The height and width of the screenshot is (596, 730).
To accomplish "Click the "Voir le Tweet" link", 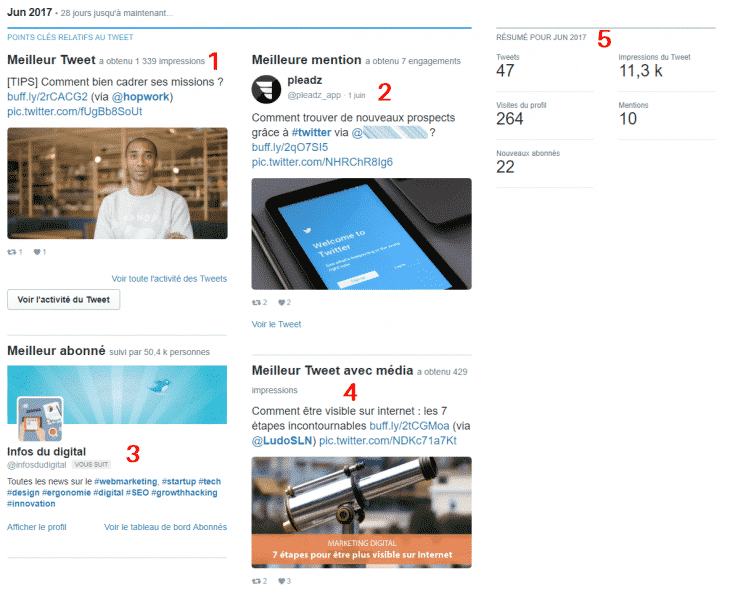I will [x=276, y=324].
